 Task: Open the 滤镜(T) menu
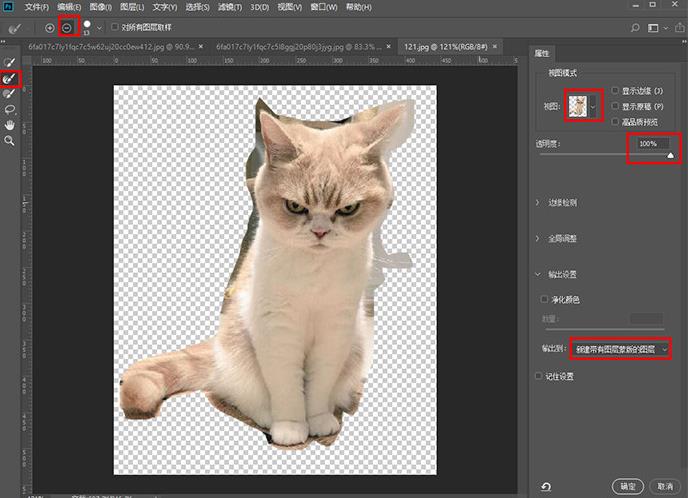tap(230, 7)
